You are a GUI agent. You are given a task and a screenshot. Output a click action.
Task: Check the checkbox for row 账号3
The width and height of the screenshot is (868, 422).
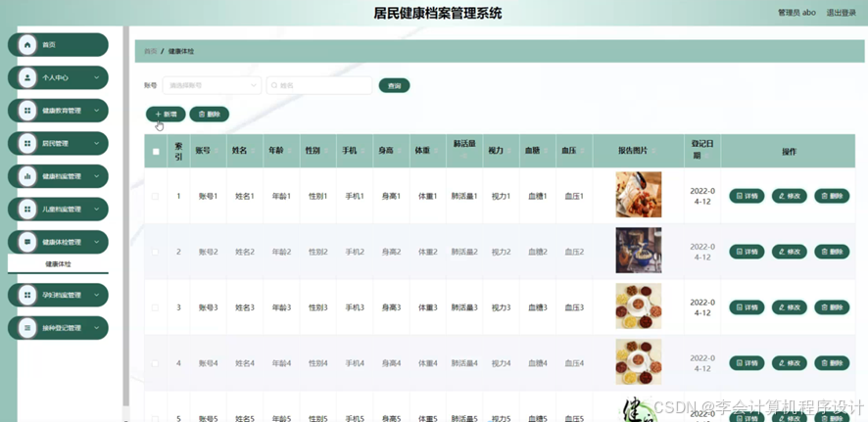tap(155, 307)
